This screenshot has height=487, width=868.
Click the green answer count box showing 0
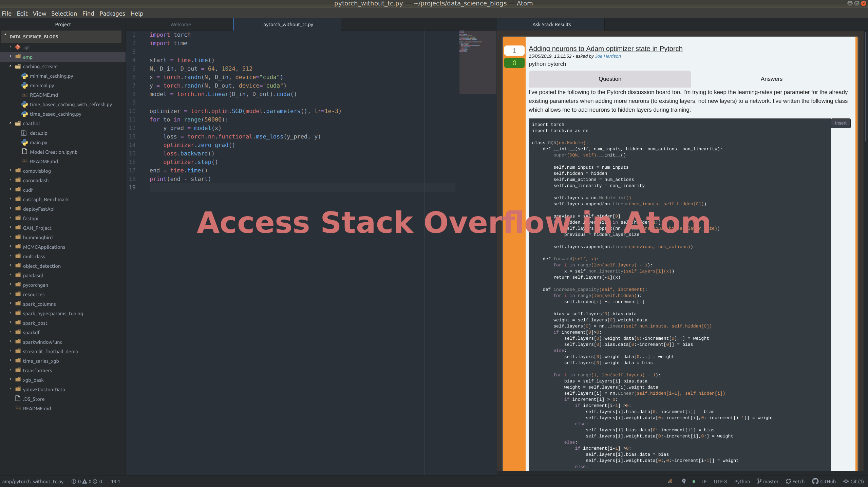tap(514, 63)
